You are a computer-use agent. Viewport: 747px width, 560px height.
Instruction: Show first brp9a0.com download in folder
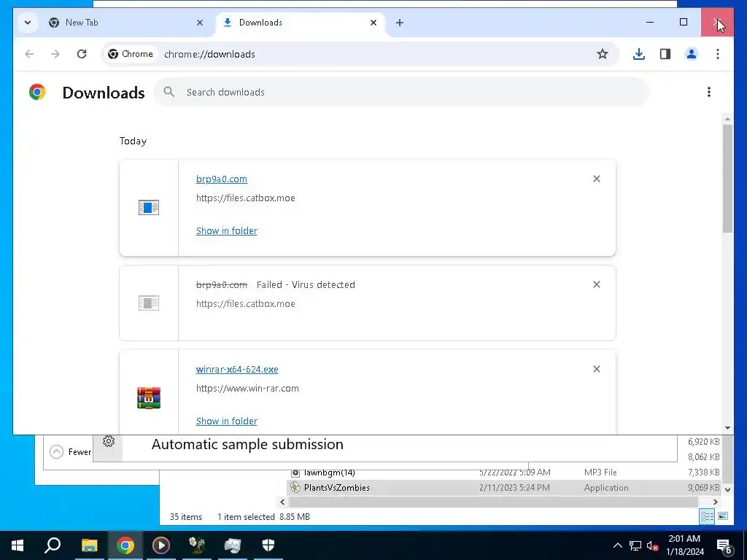point(227,230)
